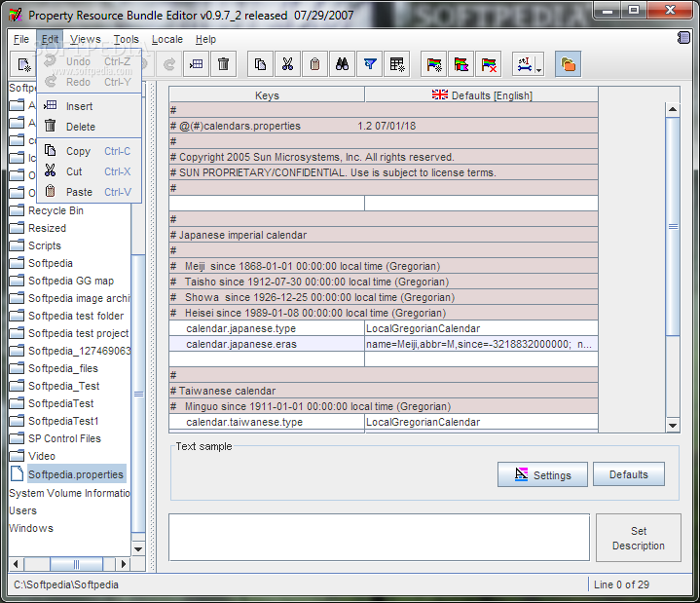The height and width of the screenshot is (603, 700).
Task: Click the New file toolbar icon
Action: pyautogui.click(x=24, y=64)
